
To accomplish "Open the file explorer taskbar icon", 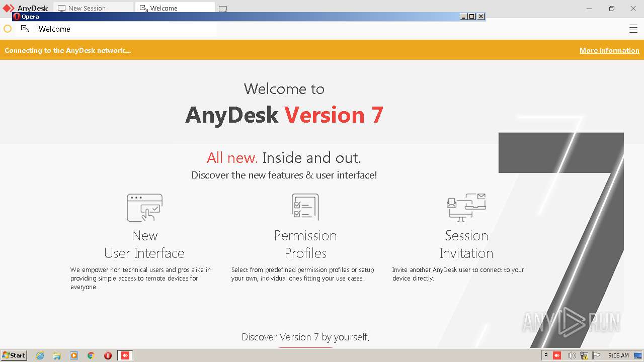I will (57, 355).
